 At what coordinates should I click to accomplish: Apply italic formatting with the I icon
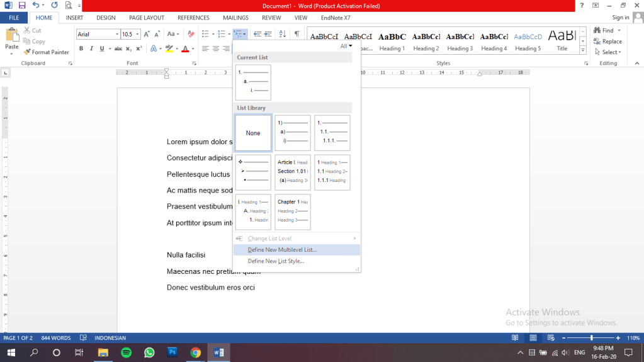tap(91, 48)
